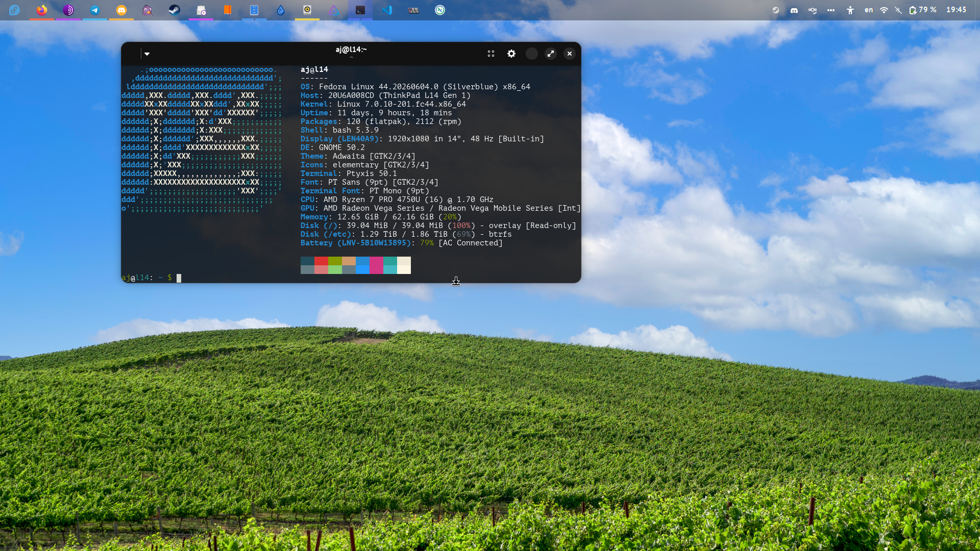Open the 'en' keyboard layout selector

(x=869, y=10)
